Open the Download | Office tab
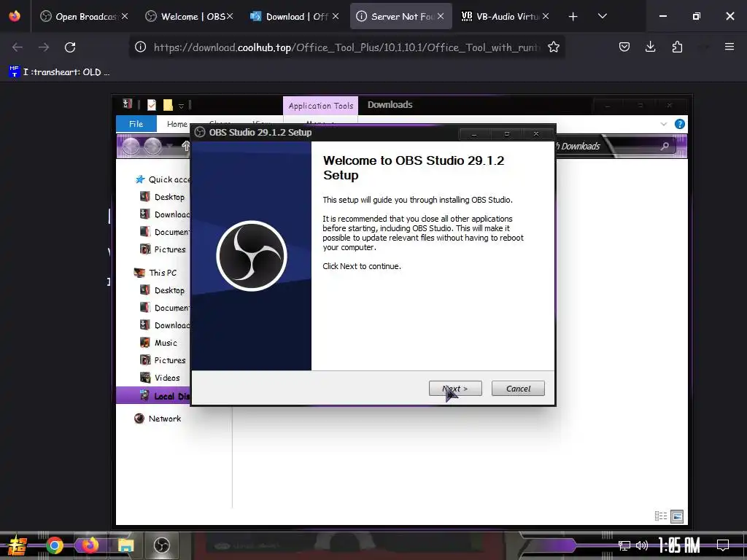The image size is (747, 560). coord(295,16)
